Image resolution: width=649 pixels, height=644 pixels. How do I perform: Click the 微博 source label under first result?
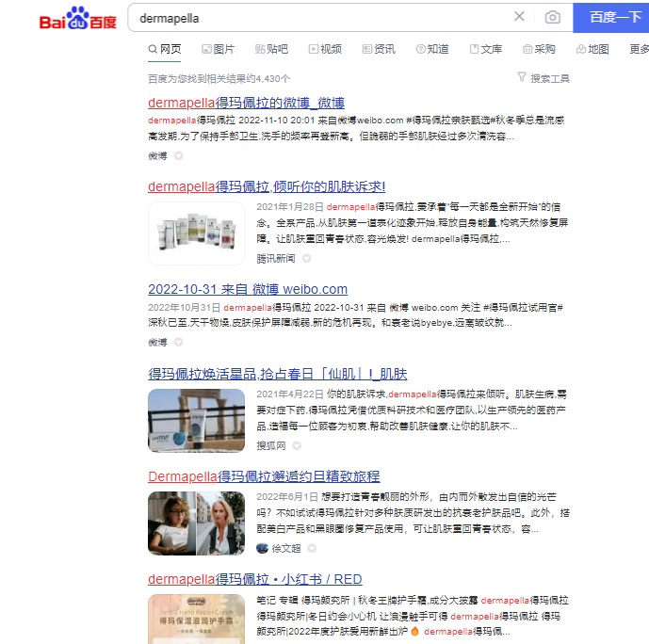(157, 156)
